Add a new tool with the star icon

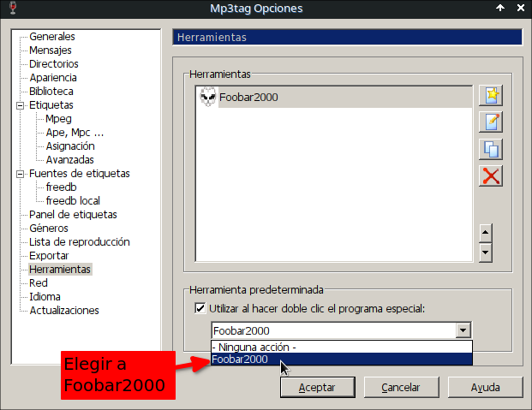coord(491,95)
